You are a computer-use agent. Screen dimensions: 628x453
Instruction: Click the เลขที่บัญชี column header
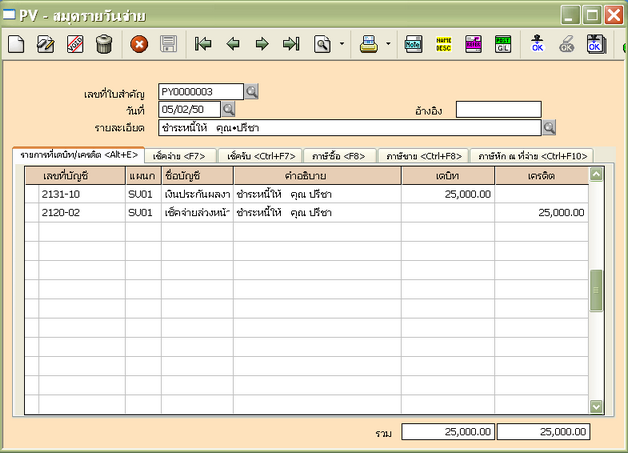(x=67, y=176)
